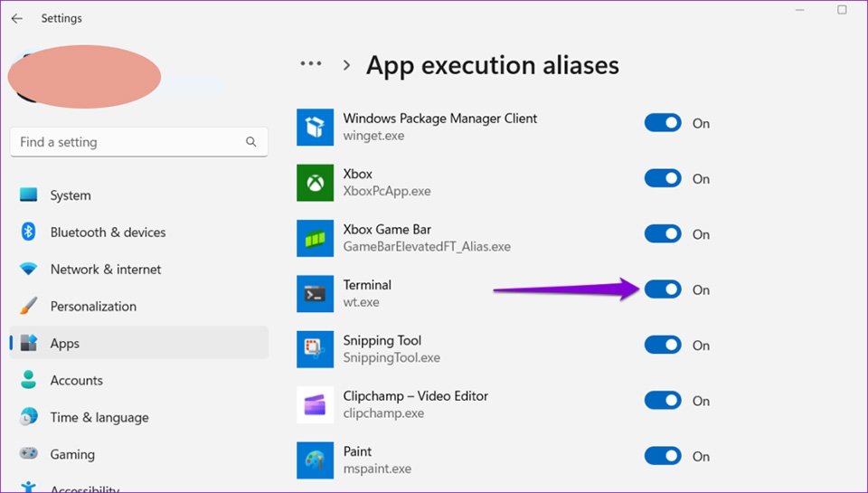
Task: Minimize the Settings window
Action: pos(800,10)
